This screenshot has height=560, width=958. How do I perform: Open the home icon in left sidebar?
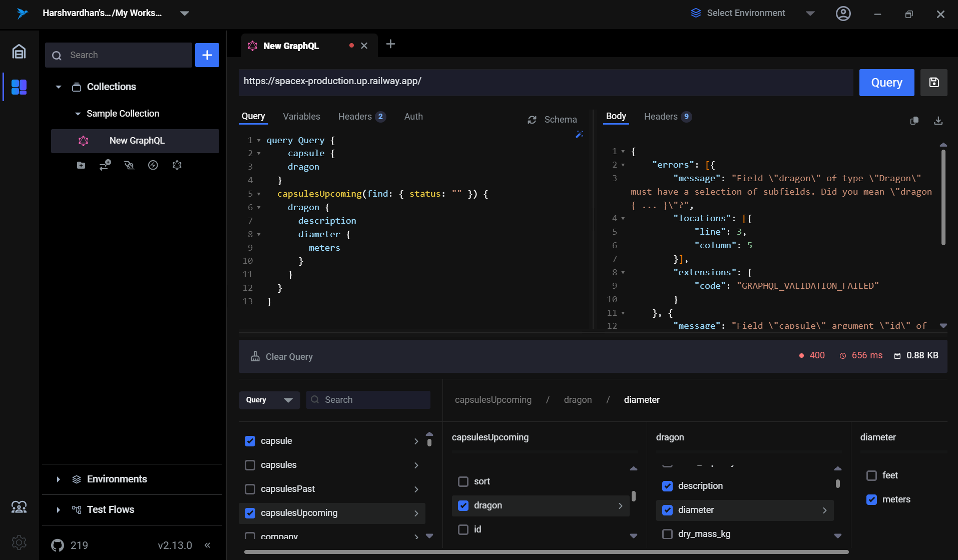[19, 52]
